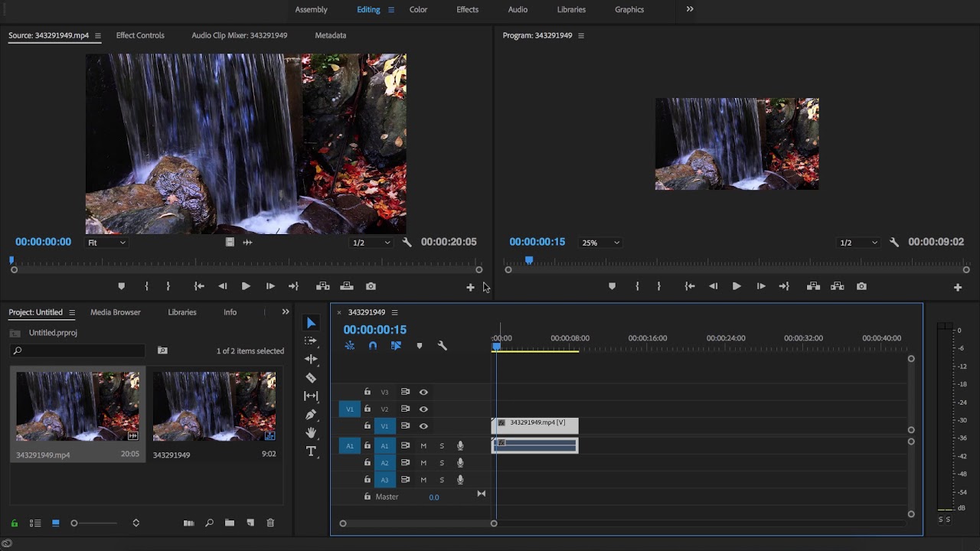Select the Type tool
This screenshot has height=551, width=980.
(311, 452)
